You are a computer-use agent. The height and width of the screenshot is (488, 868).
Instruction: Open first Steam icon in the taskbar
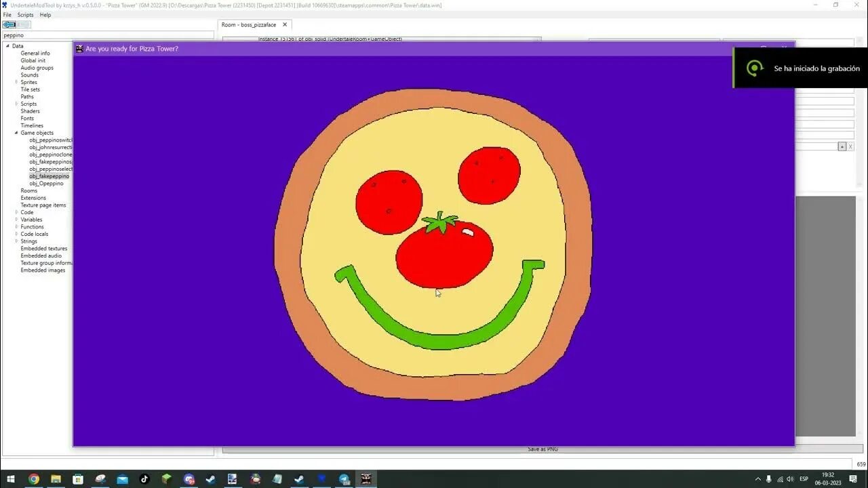[x=211, y=479]
